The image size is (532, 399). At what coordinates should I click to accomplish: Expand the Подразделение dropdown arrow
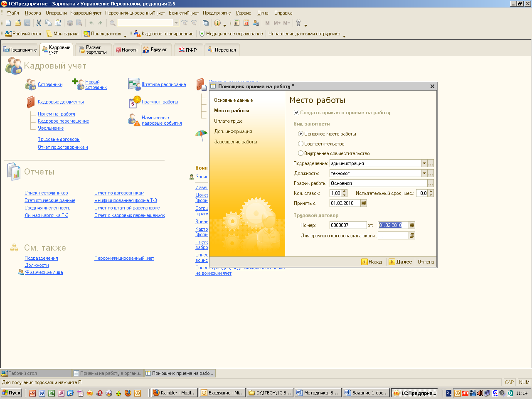pos(424,163)
